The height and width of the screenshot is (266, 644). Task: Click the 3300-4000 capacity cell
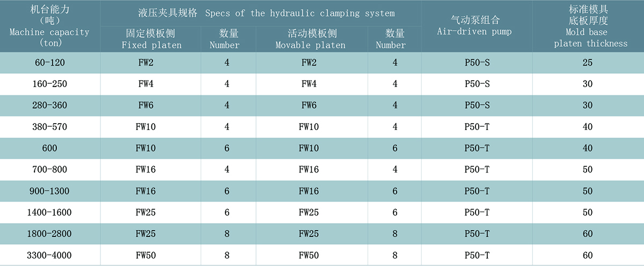pyautogui.click(x=49, y=255)
